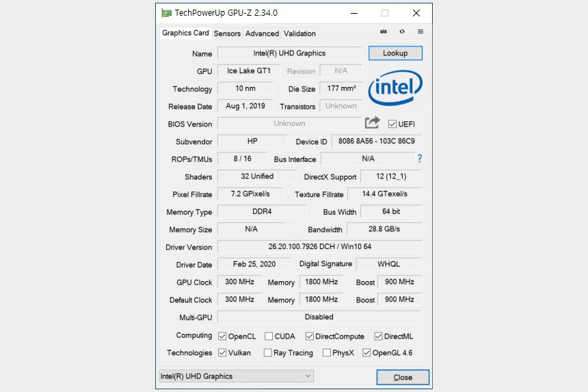Toggle the DirectML checkbox
The width and height of the screenshot is (588, 392).
pyautogui.click(x=378, y=337)
